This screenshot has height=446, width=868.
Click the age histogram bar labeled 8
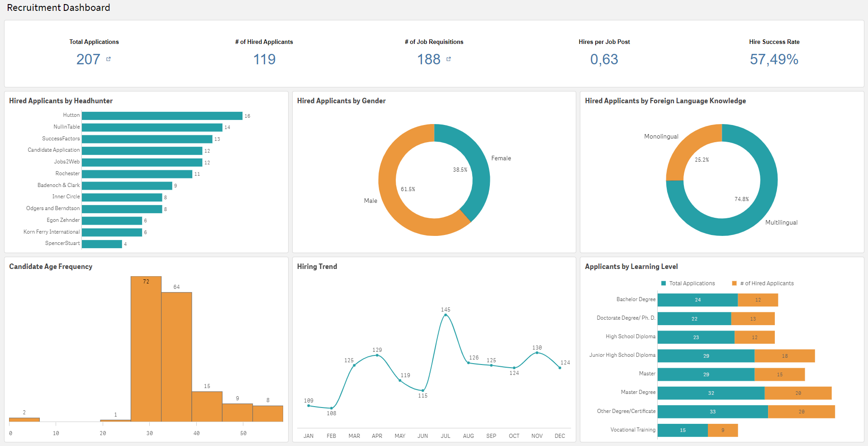[x=268, y=414]
